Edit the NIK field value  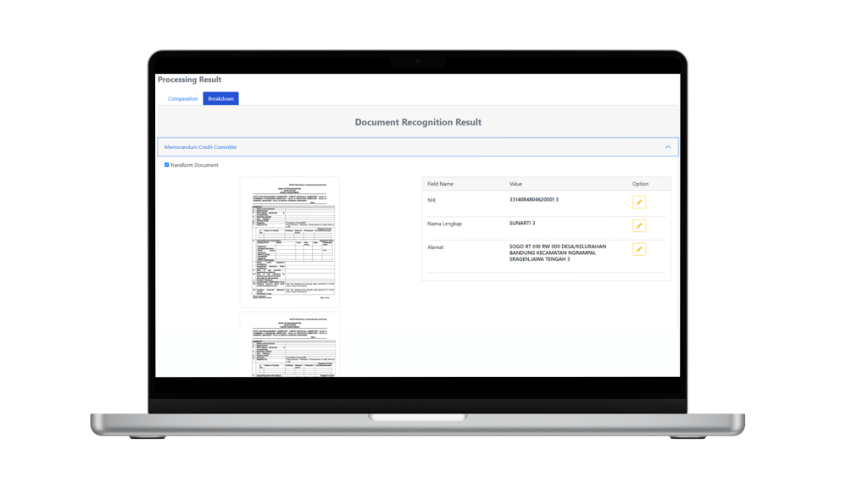pyautogui.click(x=639, y=202)
